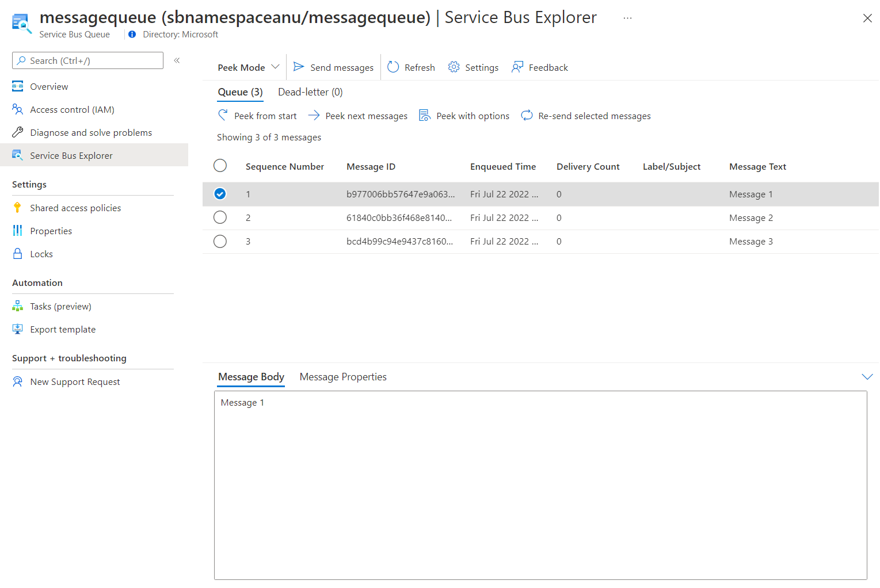This screenshot has width=880, height=588.
Task: Click the Re-send selected messages icon
Action: [x=527, y=115]
